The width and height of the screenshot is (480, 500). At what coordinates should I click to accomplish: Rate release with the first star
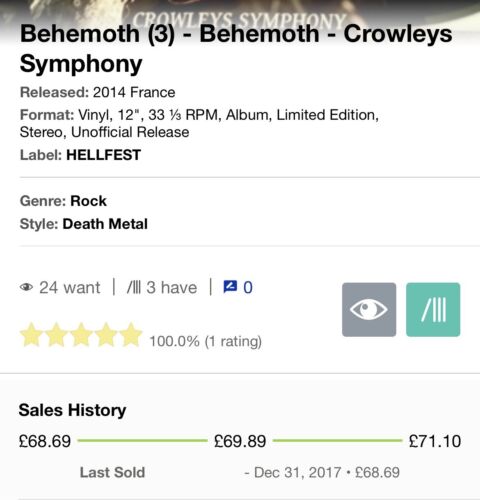pos(31,335)
